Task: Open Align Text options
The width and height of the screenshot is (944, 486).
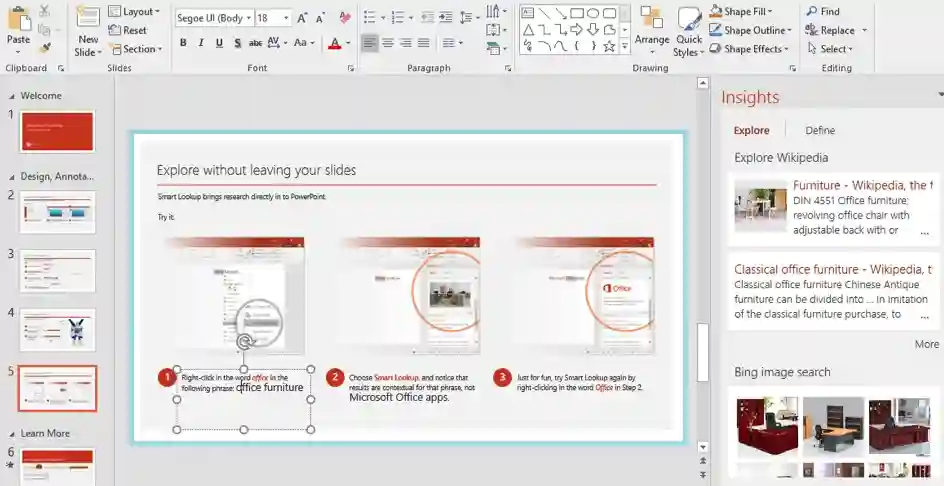Action: [x=496, y=30]
